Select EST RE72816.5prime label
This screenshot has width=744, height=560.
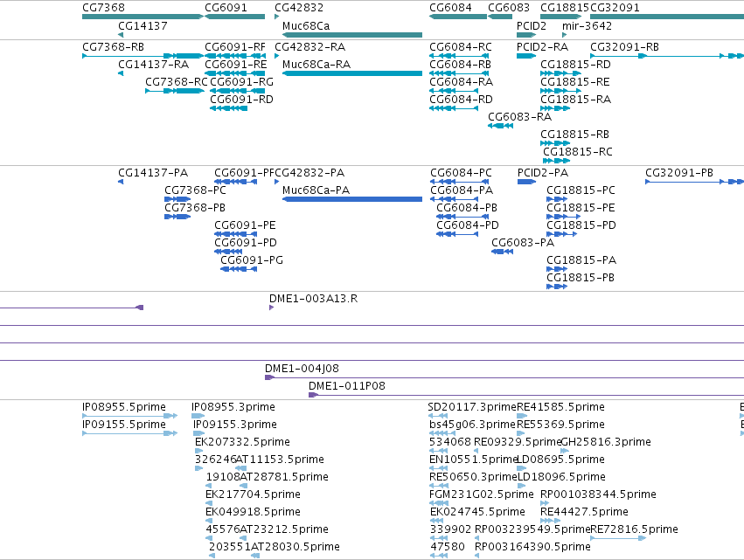click(x=635, y=529)
